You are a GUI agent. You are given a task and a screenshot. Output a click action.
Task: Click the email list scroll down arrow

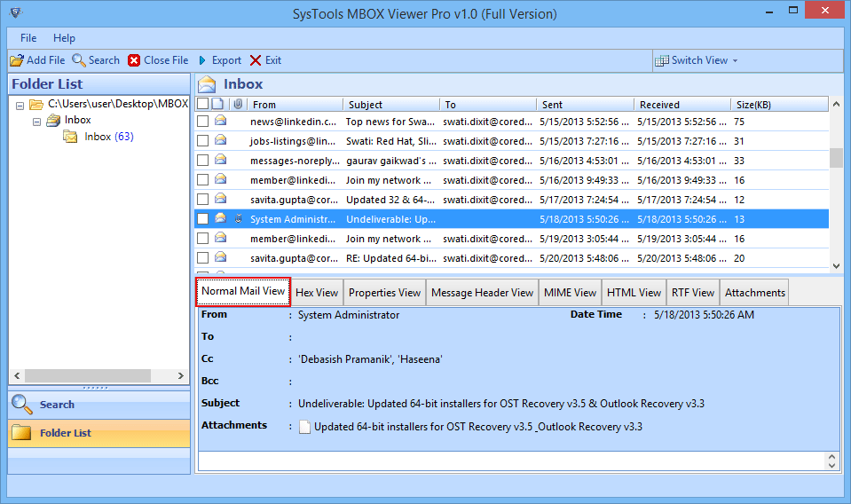(836, 266)
